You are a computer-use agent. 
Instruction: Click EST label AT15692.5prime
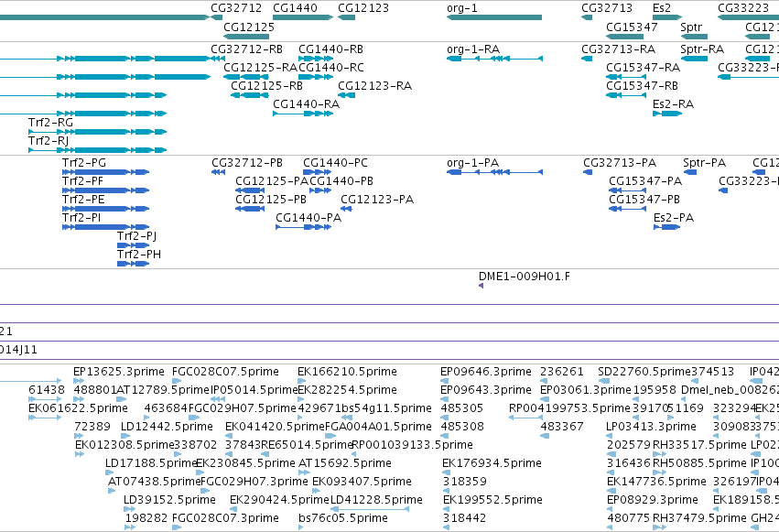[345, 463]
